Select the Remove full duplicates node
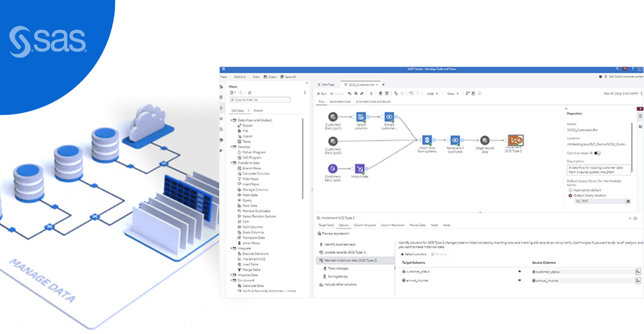This screenshot has width=644, height=334. click(x=455, y=140)
